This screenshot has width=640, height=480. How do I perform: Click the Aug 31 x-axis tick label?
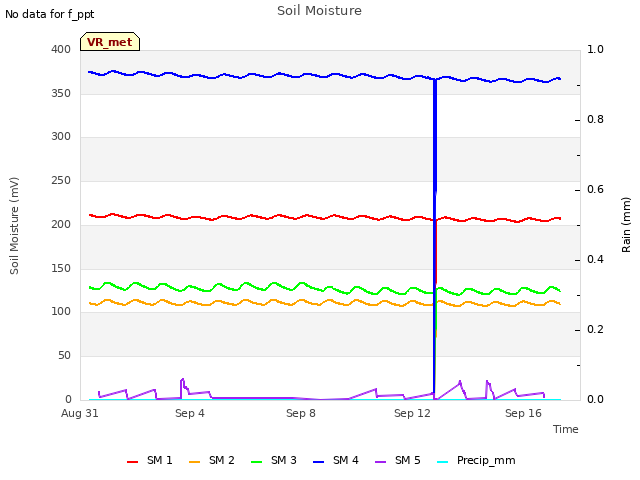click(x=80, y=413)
